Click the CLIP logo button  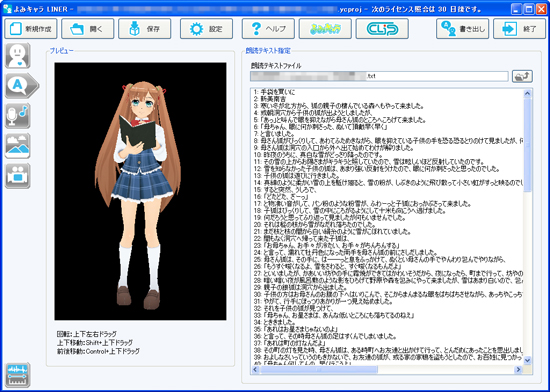coord(382,29)
